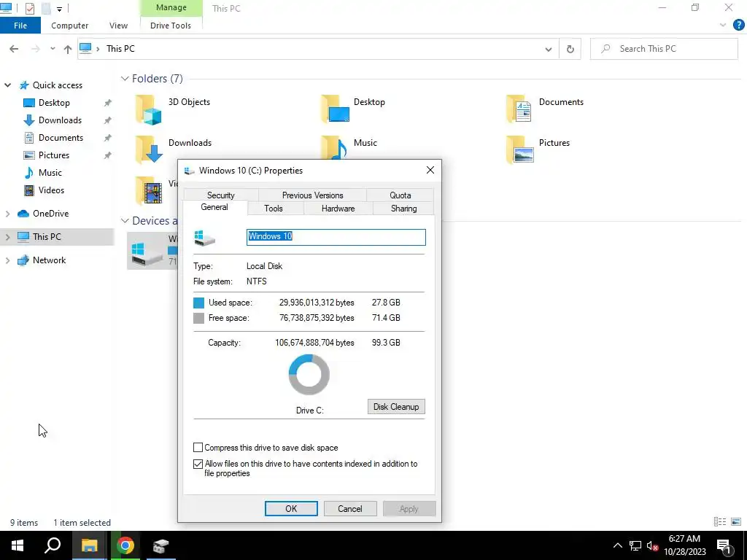Open recent locations dropdown arrow
747x560 pixels.
pos(53,49)
